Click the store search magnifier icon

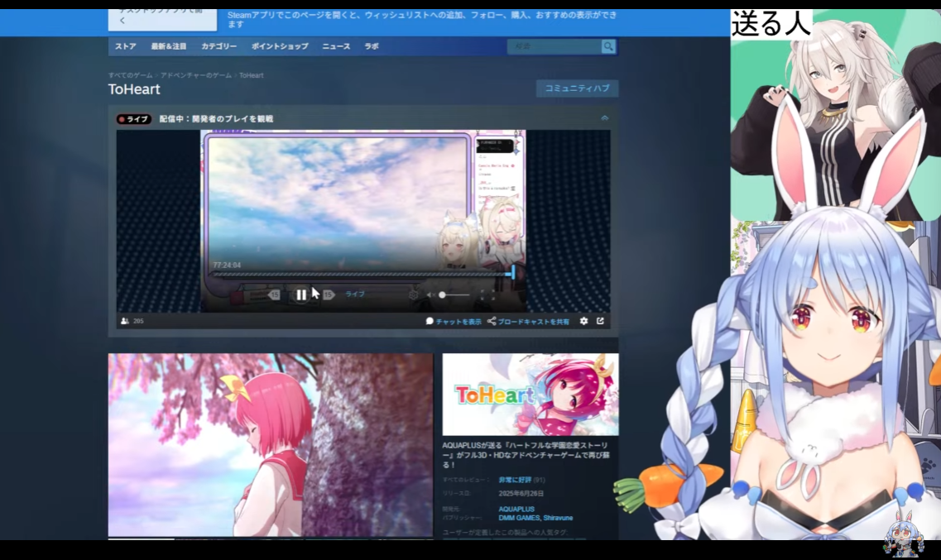(x=608, y=46)
